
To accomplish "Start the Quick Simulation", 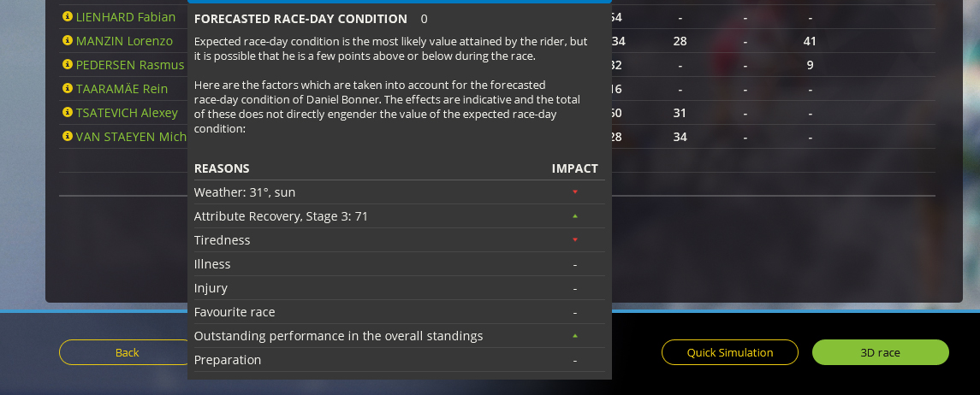I will [729, 352].
